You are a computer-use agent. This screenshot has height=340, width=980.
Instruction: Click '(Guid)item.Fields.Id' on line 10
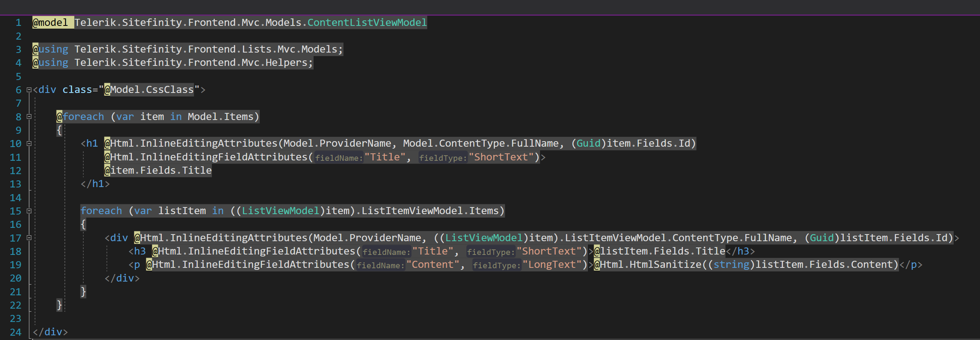pyautogui.click(x=633, y=144)
